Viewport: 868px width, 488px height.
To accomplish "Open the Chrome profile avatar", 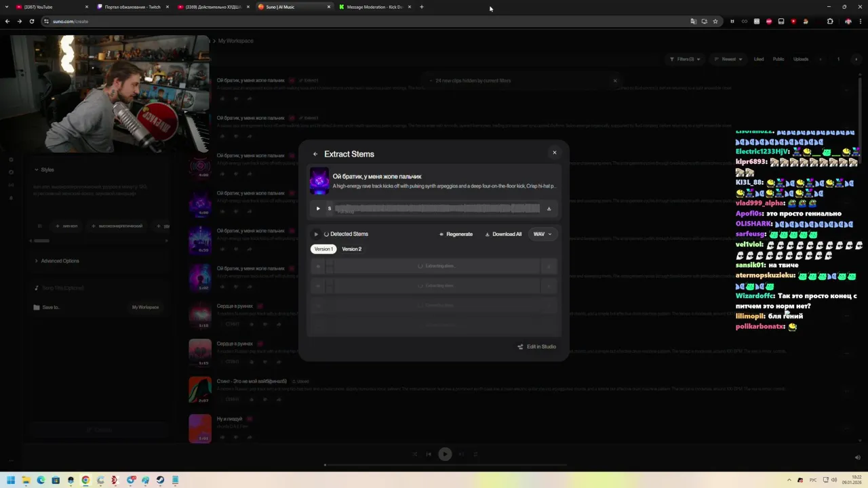I will point(848,21).
